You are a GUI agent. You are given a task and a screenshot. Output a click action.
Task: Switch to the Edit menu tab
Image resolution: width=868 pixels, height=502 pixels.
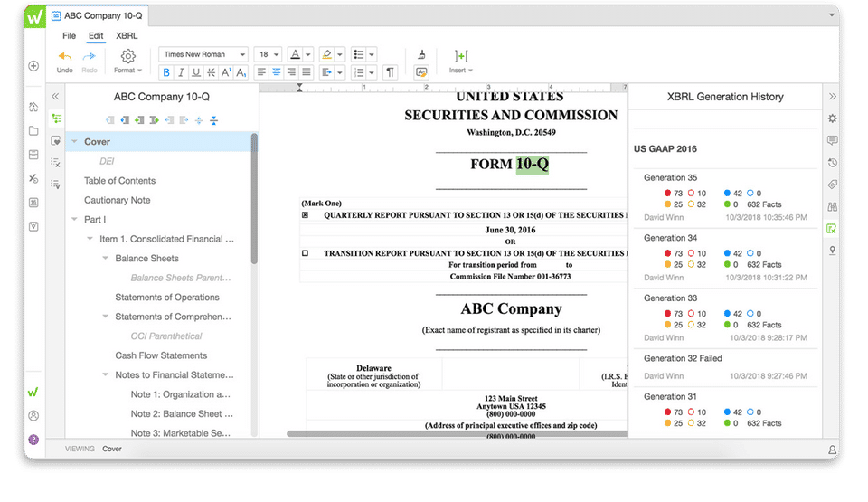click(96, 35)
